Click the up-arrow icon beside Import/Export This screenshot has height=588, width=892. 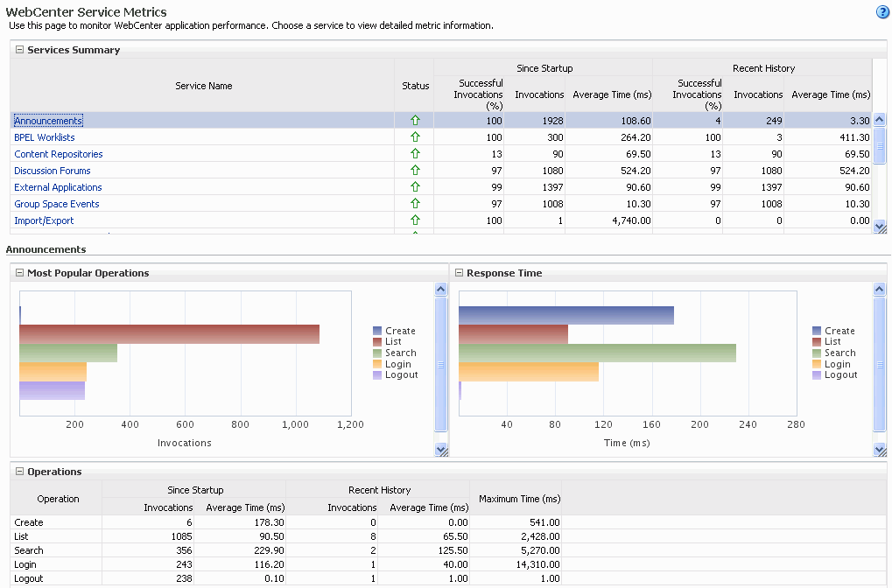414,220
